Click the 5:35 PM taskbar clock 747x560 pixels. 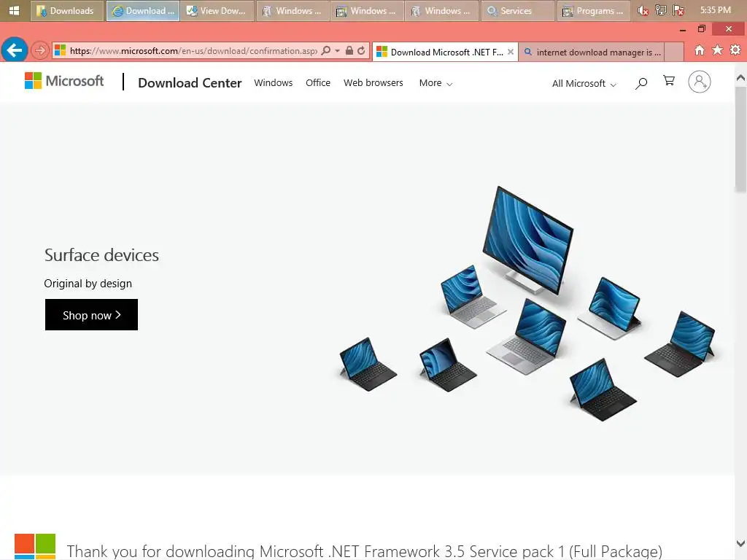coord(715,10)
